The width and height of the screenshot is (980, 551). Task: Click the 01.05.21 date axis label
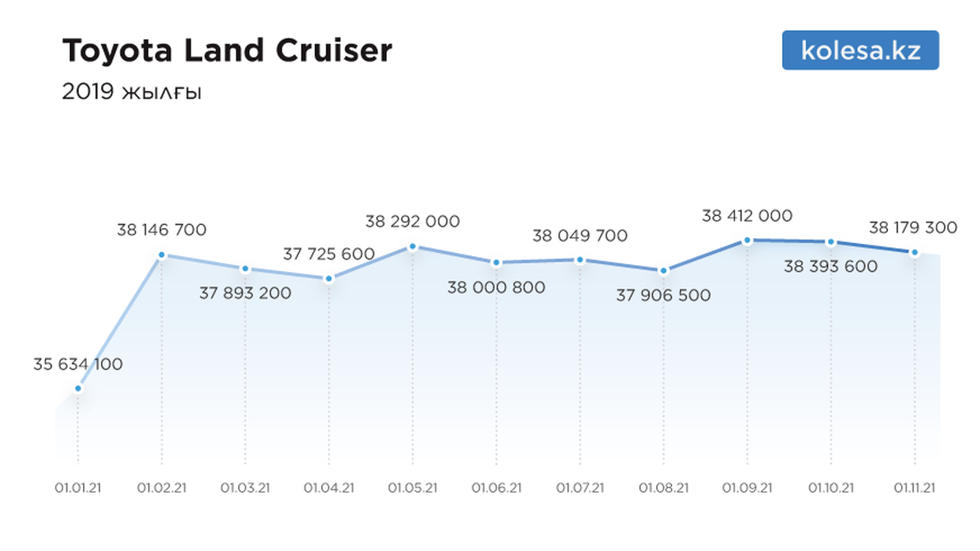pyautogui.click(x=412, y=488)
